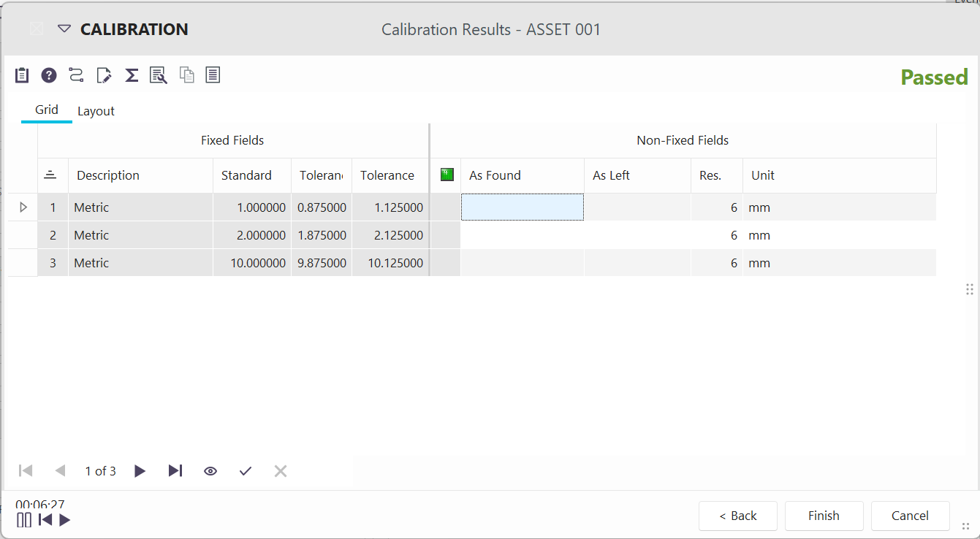Click the sort icon in column header
Image resolution: width=980 pixels, height=539 pixels.
pos(50,175)
